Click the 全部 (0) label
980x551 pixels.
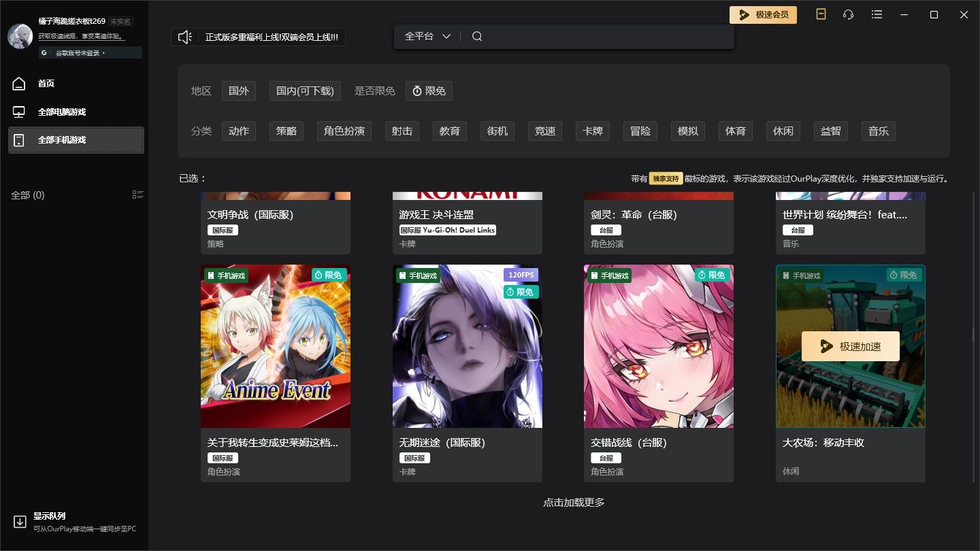tap(28, 195)
